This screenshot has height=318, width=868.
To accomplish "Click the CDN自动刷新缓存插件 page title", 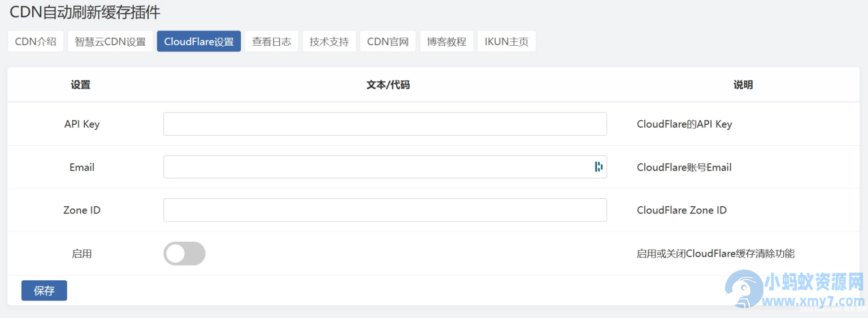I will pos(85,11).
